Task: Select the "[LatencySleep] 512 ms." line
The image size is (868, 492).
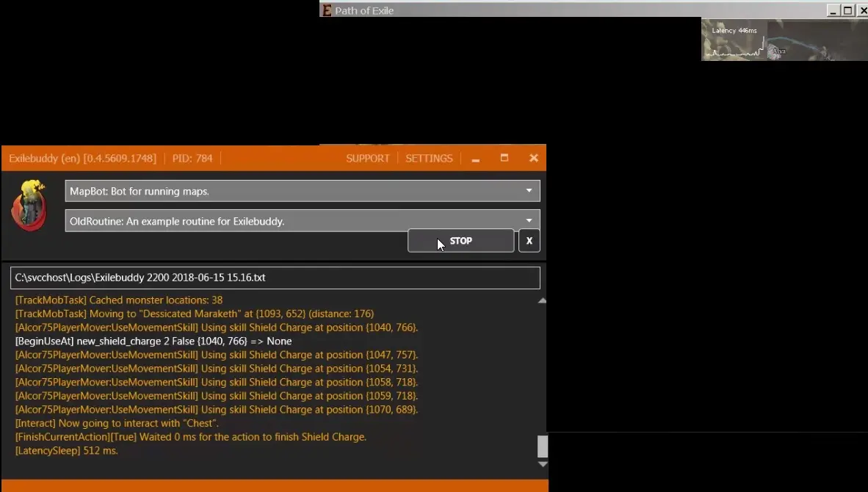Action: tap(66, 451)
